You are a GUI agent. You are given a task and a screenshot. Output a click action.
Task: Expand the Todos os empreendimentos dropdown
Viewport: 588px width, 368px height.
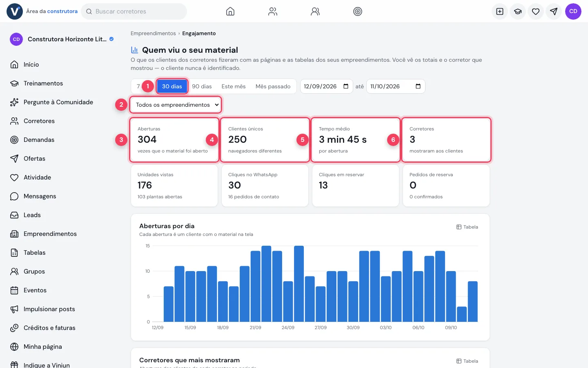click(x=176, y=105)
